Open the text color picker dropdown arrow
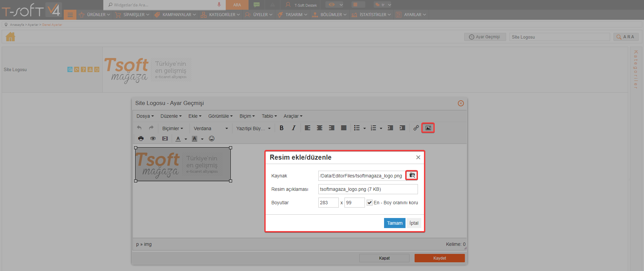The image size is (644, 271). 186,139
